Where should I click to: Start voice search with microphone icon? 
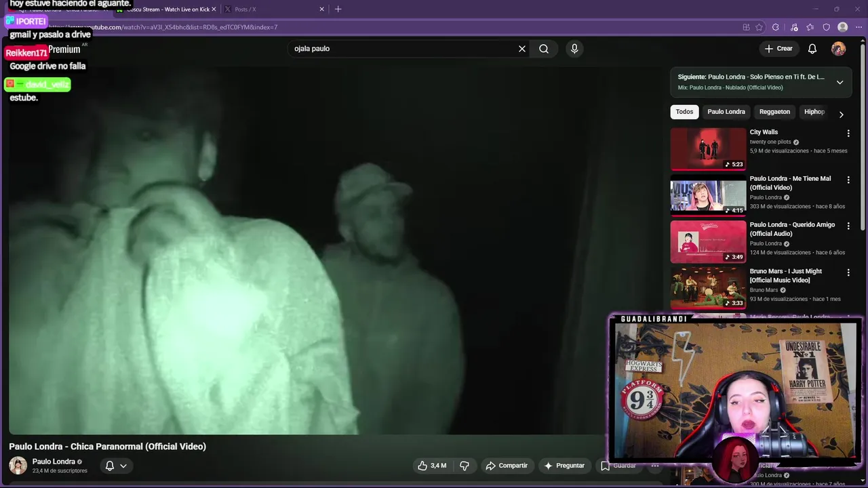(574, 49)
